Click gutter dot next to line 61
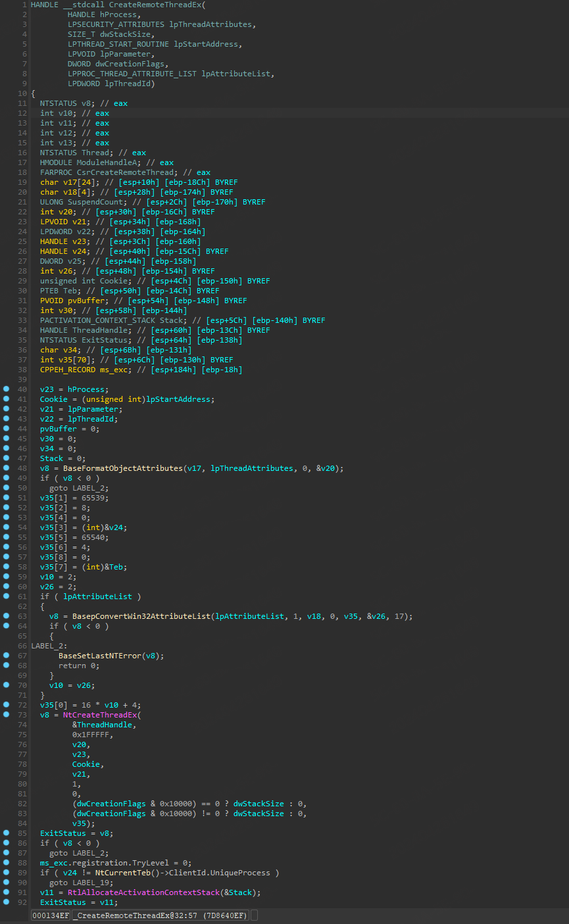 pos(6,596)
